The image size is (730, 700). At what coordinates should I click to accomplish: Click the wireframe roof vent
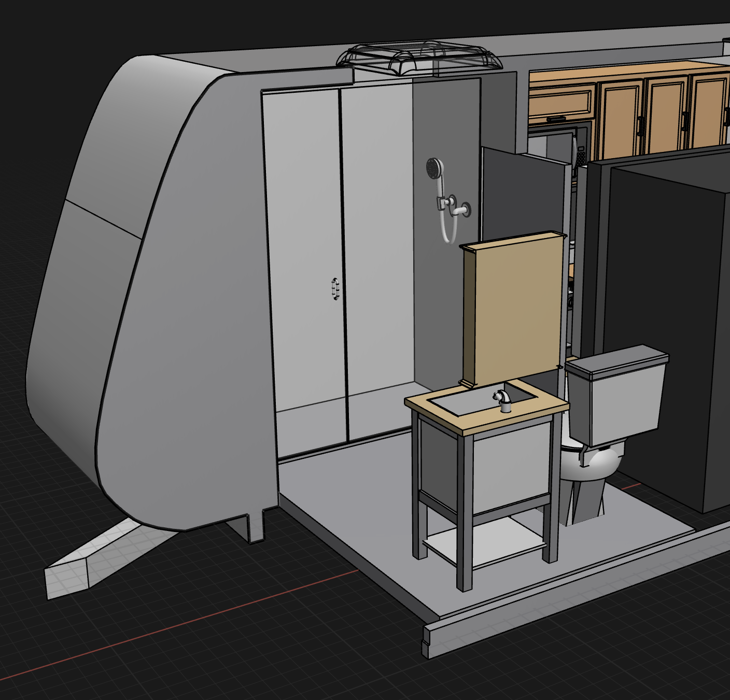click(x=419, y=58)
